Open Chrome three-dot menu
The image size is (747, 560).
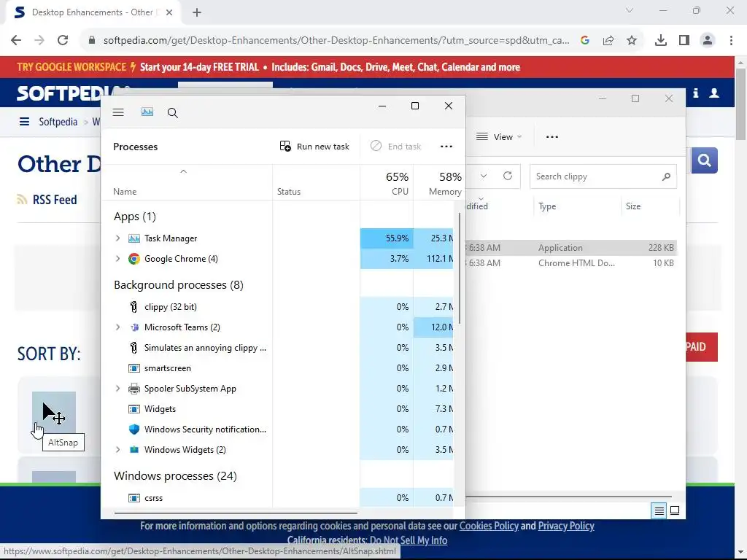coord(731,41)
